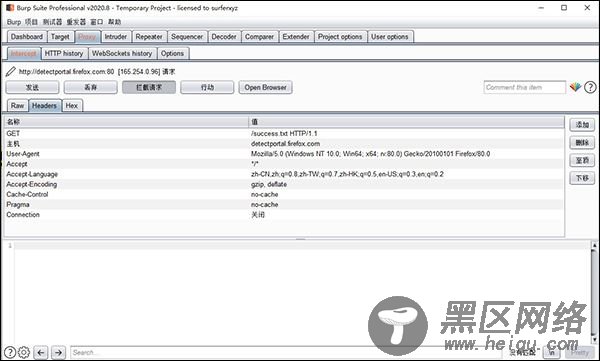Open the 测试器 menu
Image resolution: width=600 pixels, height=361 pixels.
click(52, 22)
